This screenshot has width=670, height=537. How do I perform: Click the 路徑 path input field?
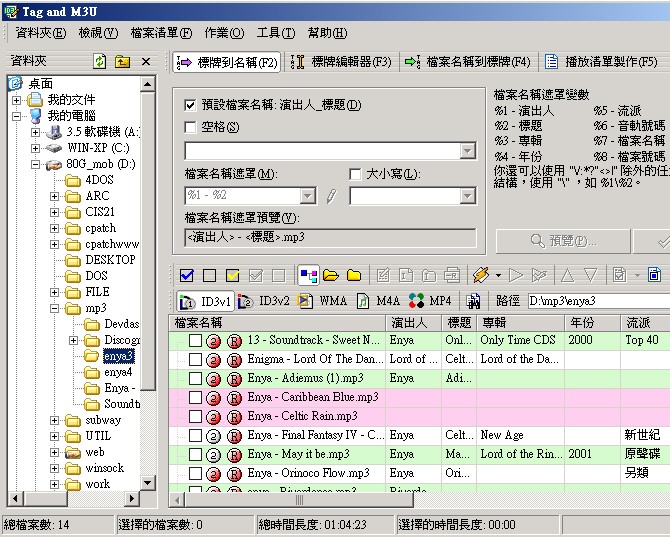pyautogui.click(x=595, y=300)
